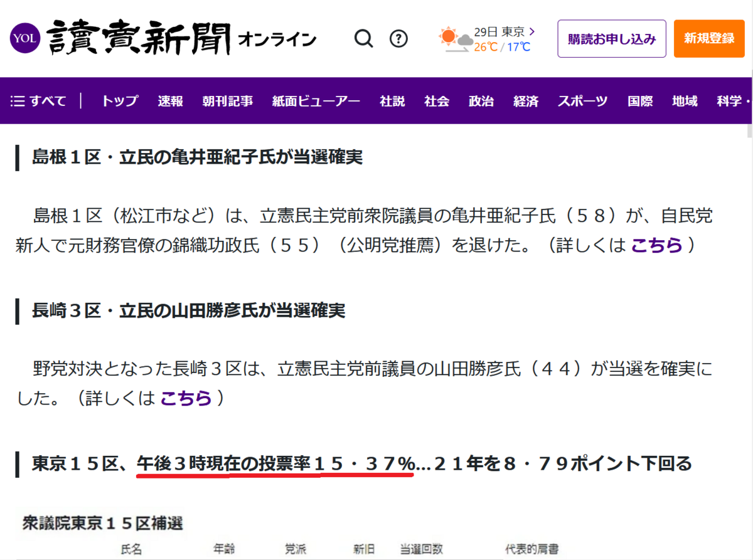
Task: Open the 地域 tab
Action: point(685,101)
